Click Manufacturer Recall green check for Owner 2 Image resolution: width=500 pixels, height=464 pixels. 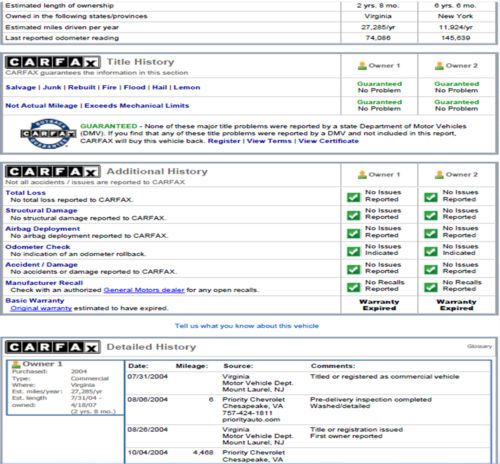click(x=431, y=287)
